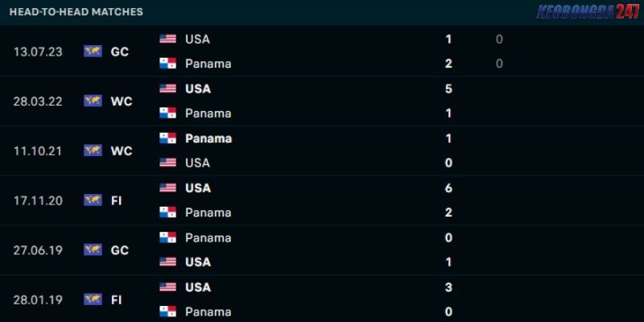Open Panama team in 11.10.21 match

pos(208,138)
